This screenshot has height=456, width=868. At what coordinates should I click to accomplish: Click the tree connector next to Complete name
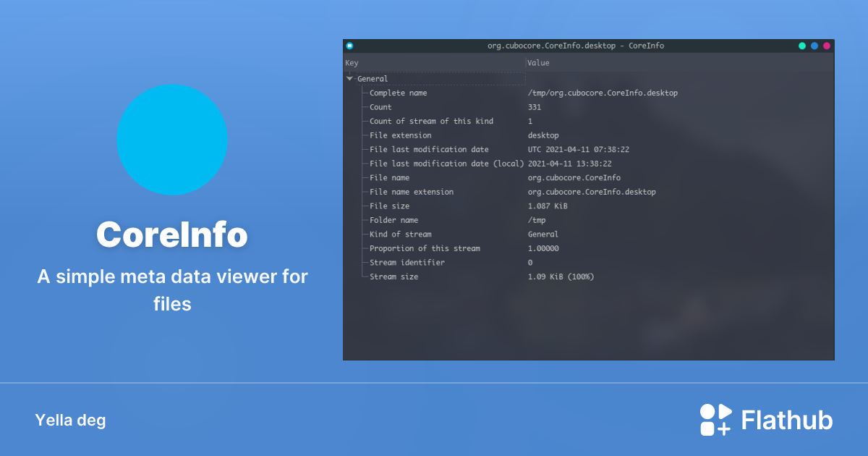(x=364, y=93)
